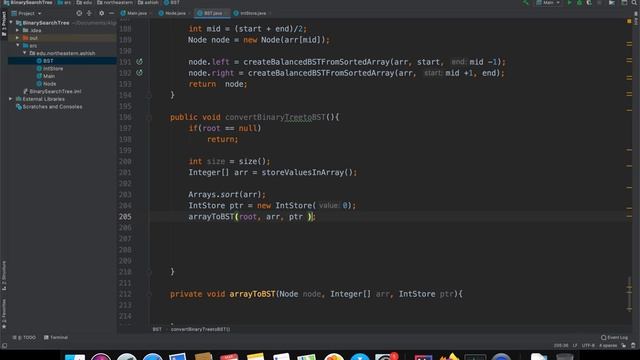Open the Event Log

(x=614, y=338)
